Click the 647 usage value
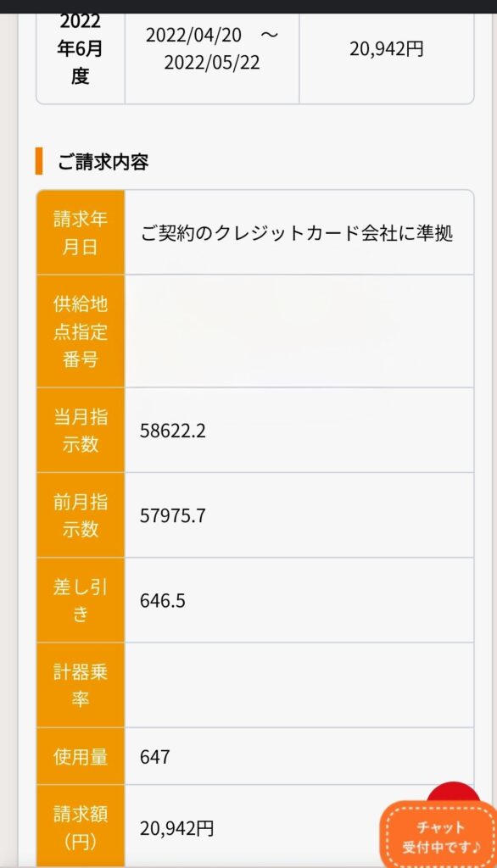The height and width of the screenshot is (868, 497). point(154,757)
